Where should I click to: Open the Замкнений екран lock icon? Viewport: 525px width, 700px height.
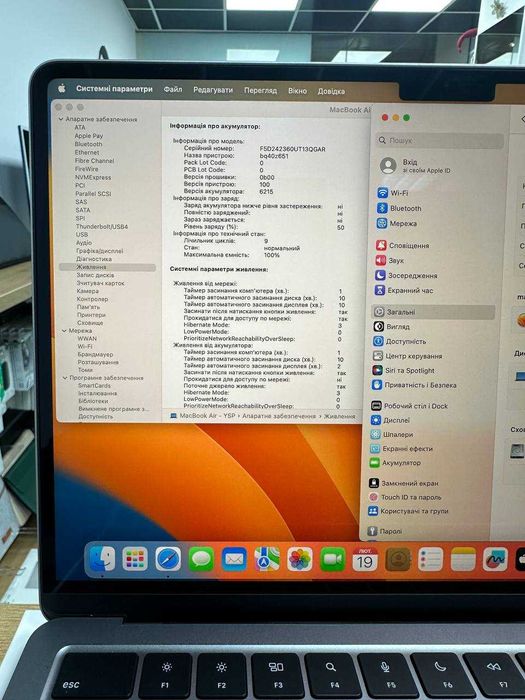(374, 483)
